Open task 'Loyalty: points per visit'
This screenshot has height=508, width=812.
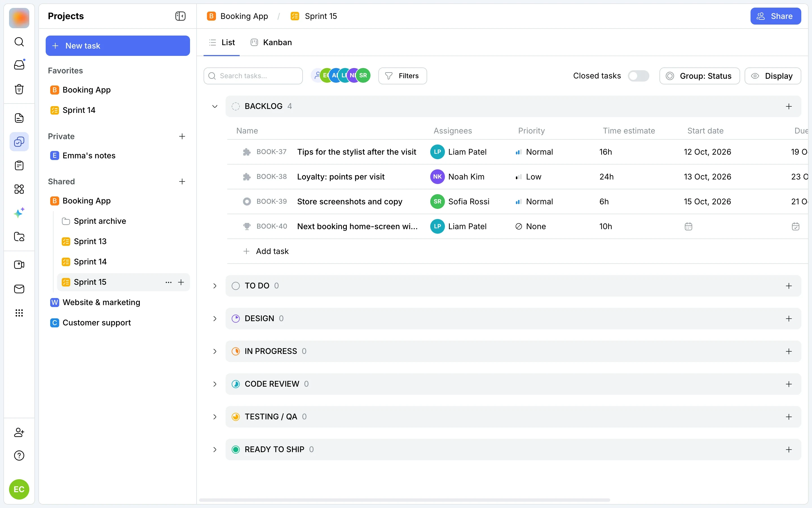click(x=341, y=177)
